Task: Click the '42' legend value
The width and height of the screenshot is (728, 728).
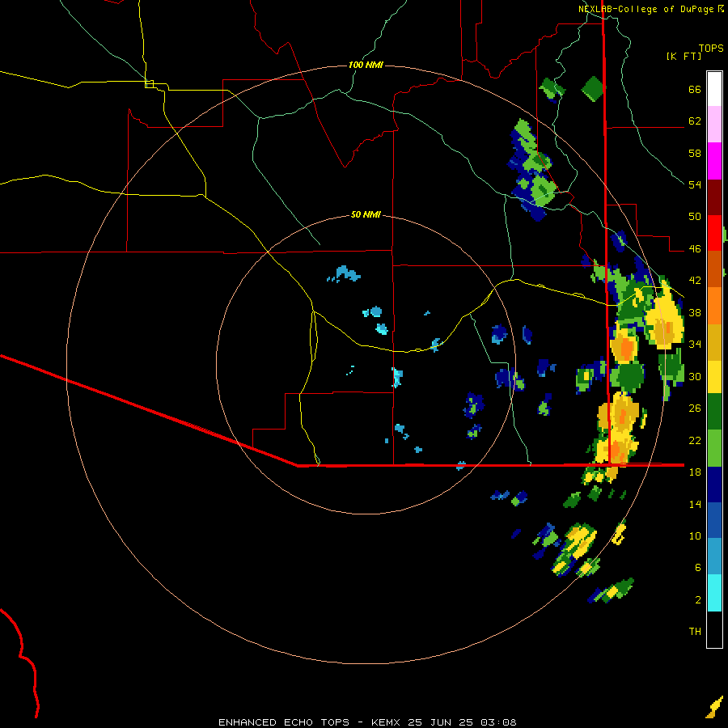Action: coord(695,281)
